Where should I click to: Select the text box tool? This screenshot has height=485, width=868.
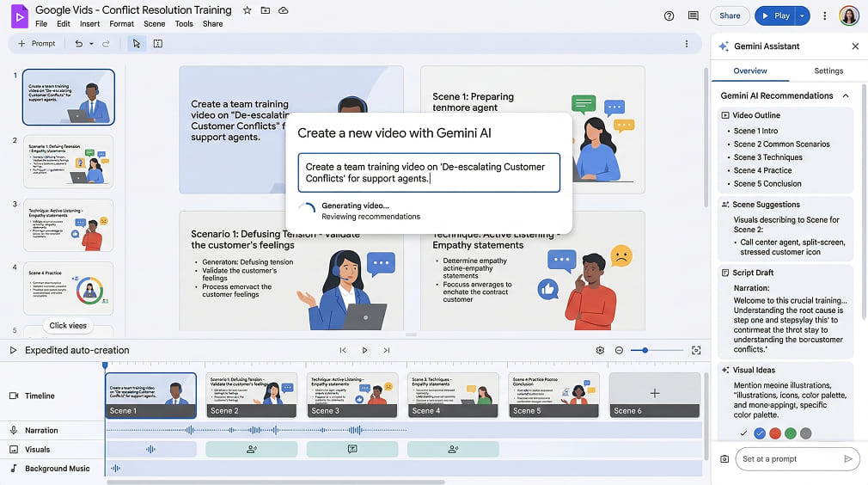158,44
